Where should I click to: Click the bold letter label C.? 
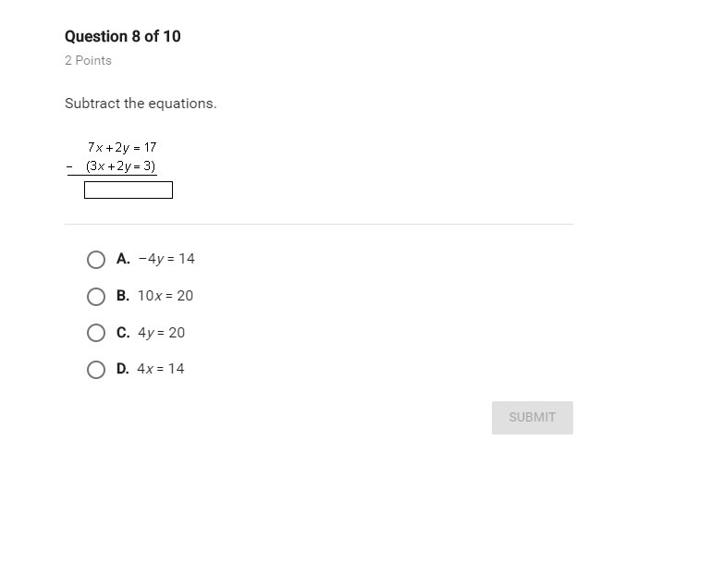[x=123, y=333]
